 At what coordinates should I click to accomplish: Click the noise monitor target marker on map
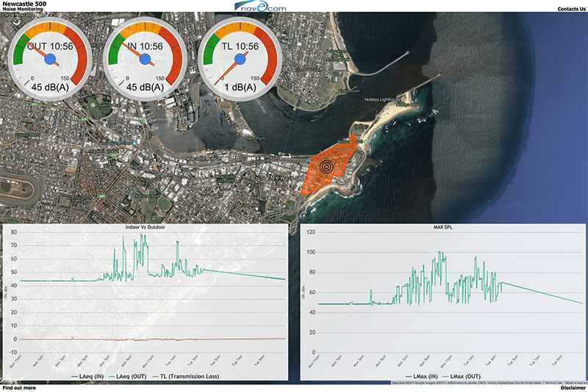click(326, 165)
